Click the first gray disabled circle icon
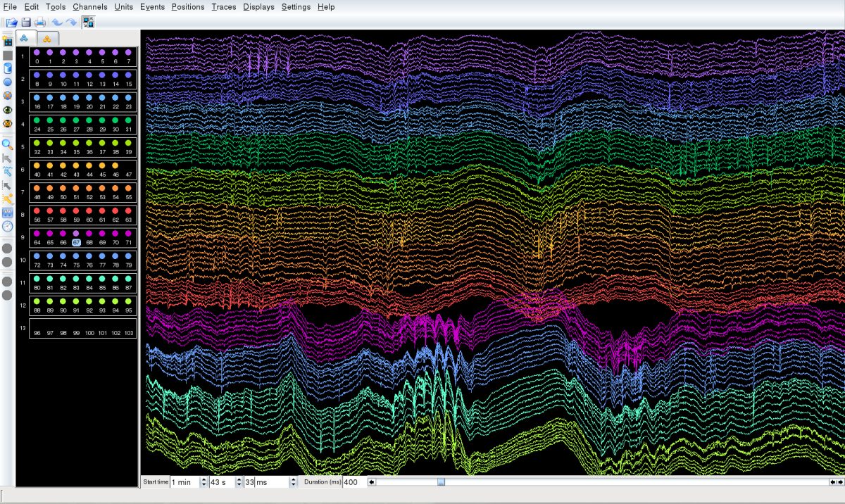The width and height of the screenshot is (845, 504). pyautogui.click(x=7, y=248)
